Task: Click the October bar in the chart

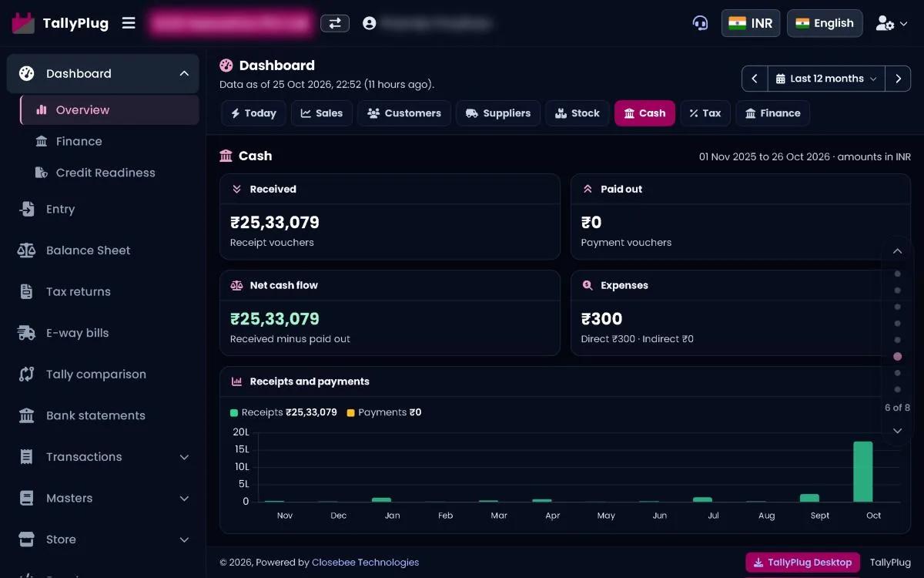Action: [x=862, y=472]
